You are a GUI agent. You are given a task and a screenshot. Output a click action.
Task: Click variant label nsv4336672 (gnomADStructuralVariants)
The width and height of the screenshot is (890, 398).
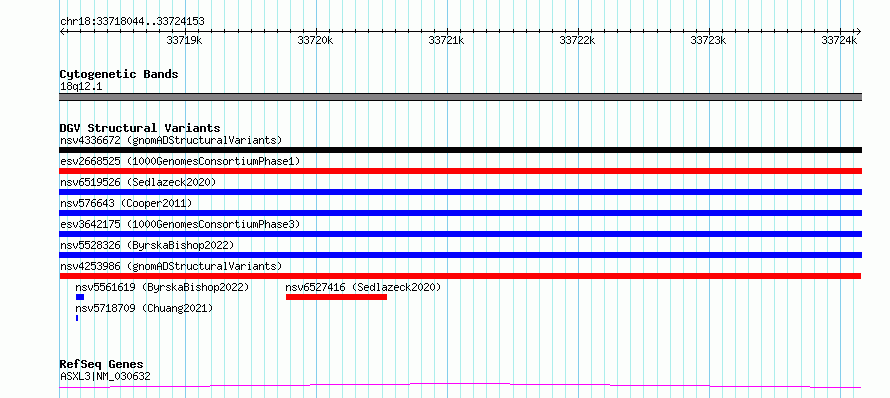point(171,140)
